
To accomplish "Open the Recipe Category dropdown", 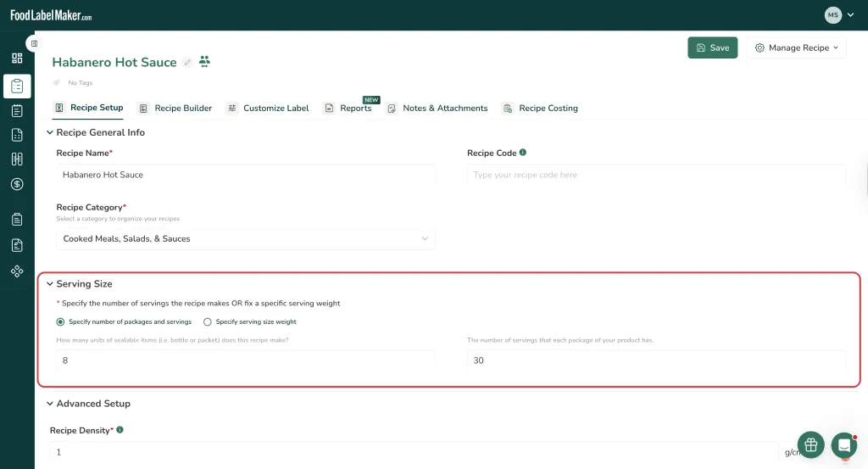I will click(246, 238).
